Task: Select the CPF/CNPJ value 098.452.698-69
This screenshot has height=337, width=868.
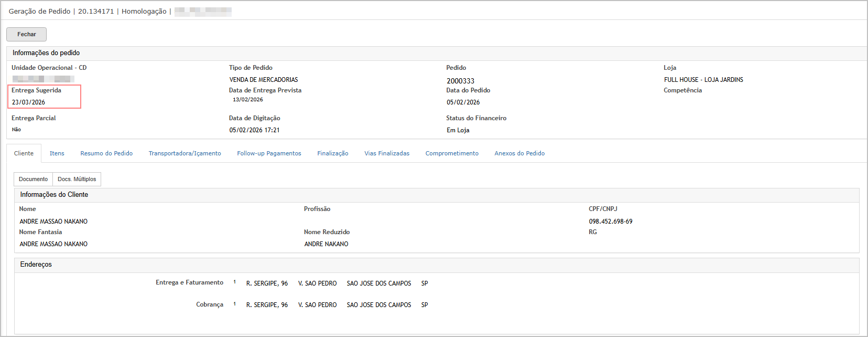Action: point(610,222)
